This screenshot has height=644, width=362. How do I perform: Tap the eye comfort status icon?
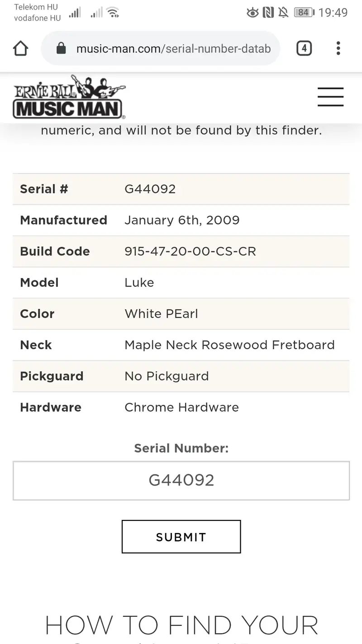[252, 13]
